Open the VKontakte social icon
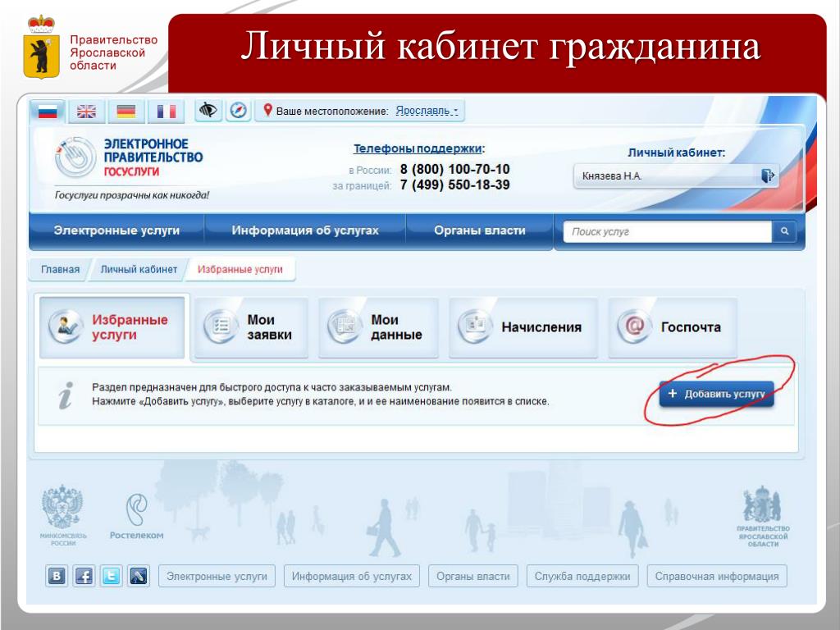 (x=57, y=576)
